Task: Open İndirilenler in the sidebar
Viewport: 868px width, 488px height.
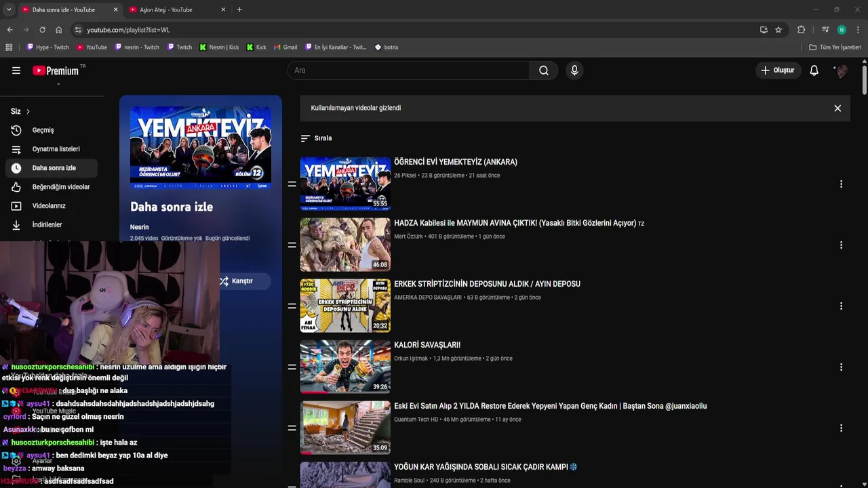Action: [52, 225]
